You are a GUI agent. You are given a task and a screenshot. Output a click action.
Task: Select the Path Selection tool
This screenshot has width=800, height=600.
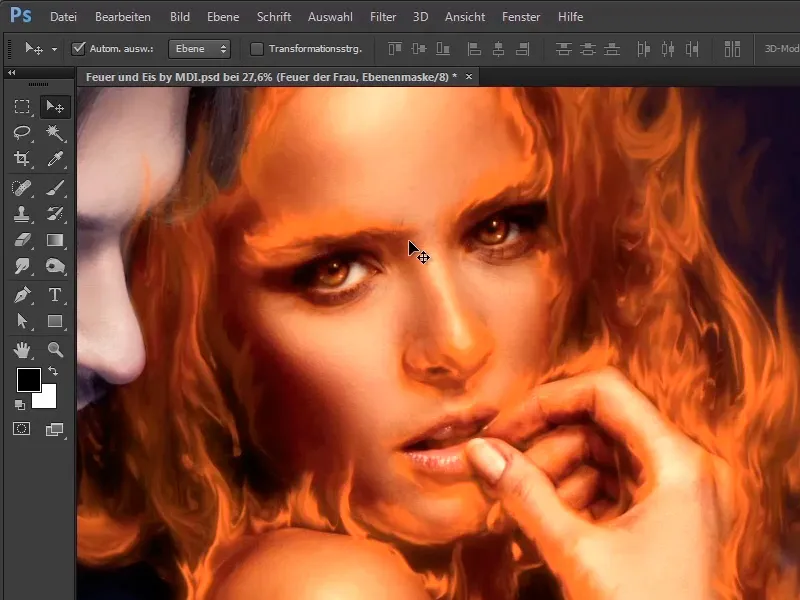[21, 321]
